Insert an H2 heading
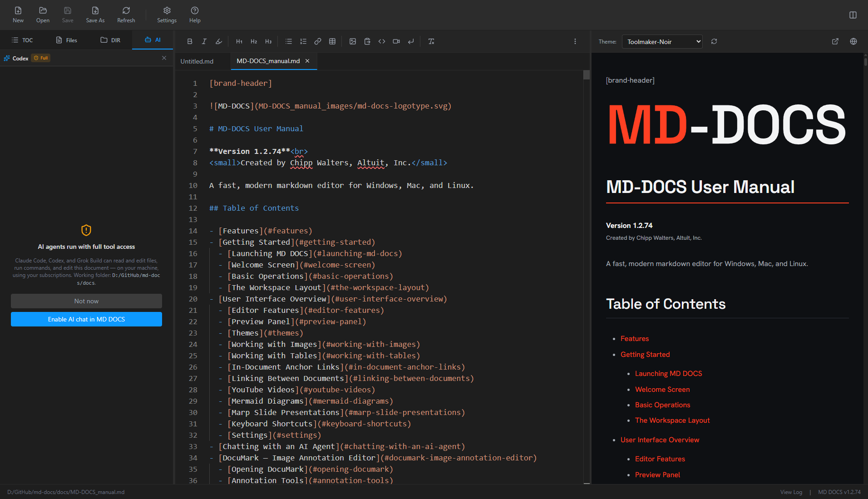The width and height of the screenshot is (868, 499). (x=254, y=41)
